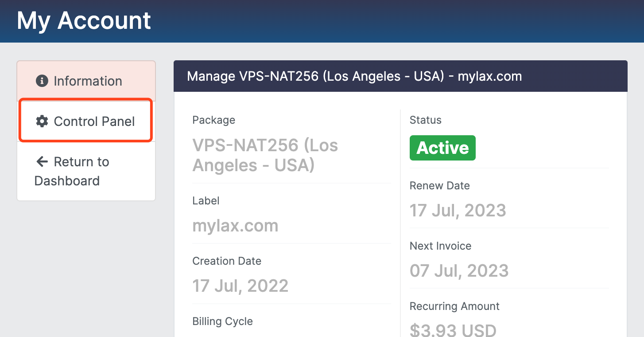Select the Return to Dashboard link
This screenshot has height=337, width=644.
pyautogui.click(x=72, y=171)
